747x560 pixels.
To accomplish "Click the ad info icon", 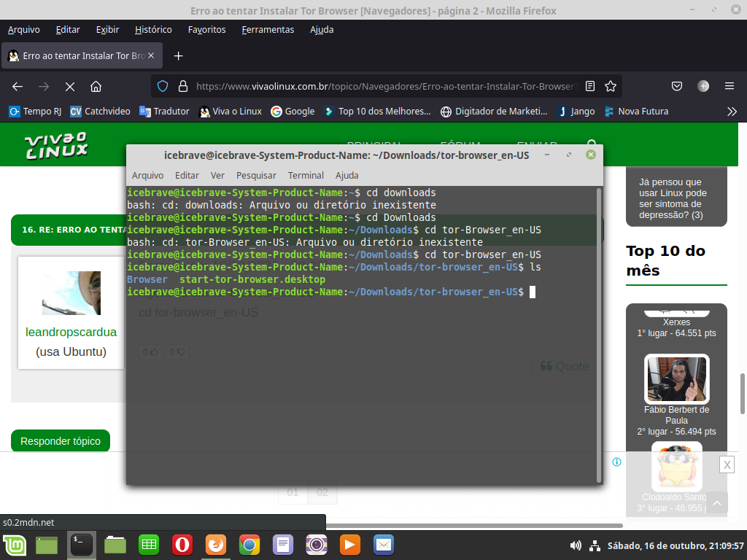I will pyautogui.click(x=616, y=462).
